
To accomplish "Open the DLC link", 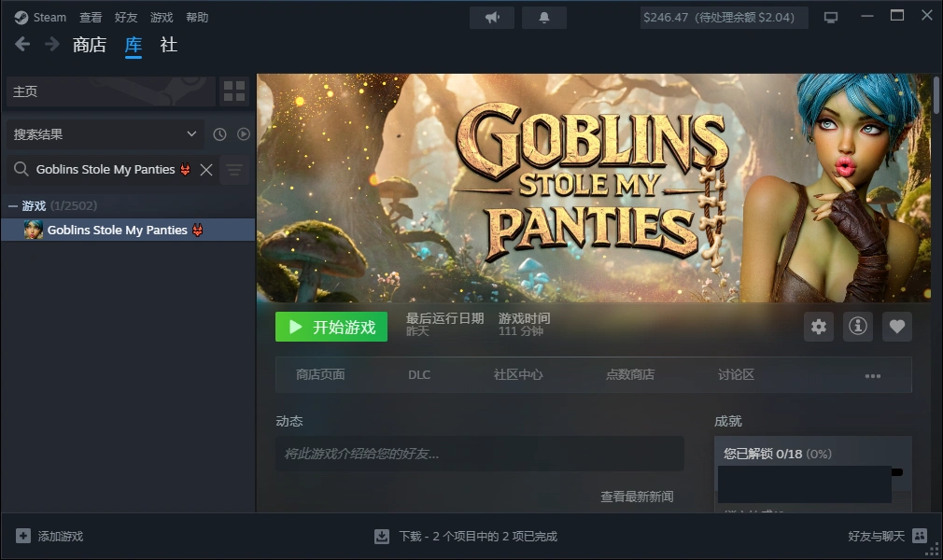I will [419, 375].
